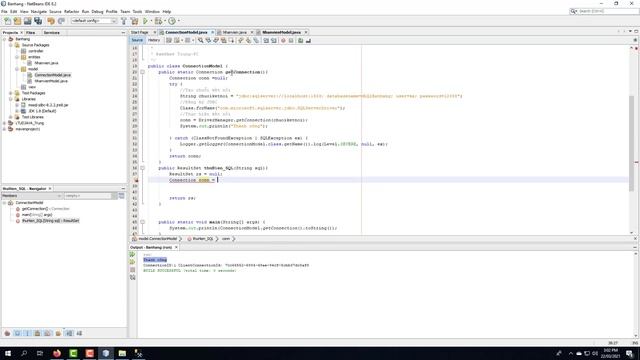
Task: Click the Build Project hammer icon
Action: tap(124, 21)
